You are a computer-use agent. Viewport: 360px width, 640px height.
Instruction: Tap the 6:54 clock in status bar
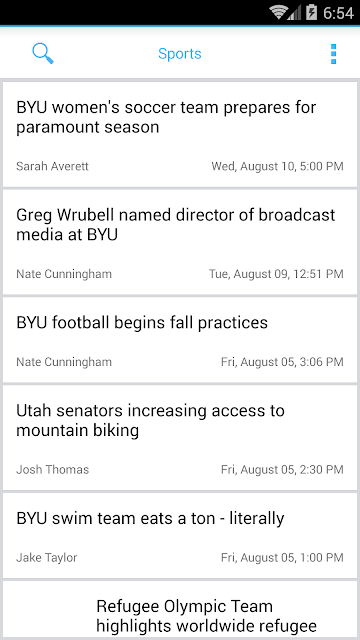click(x=338, y=13)
